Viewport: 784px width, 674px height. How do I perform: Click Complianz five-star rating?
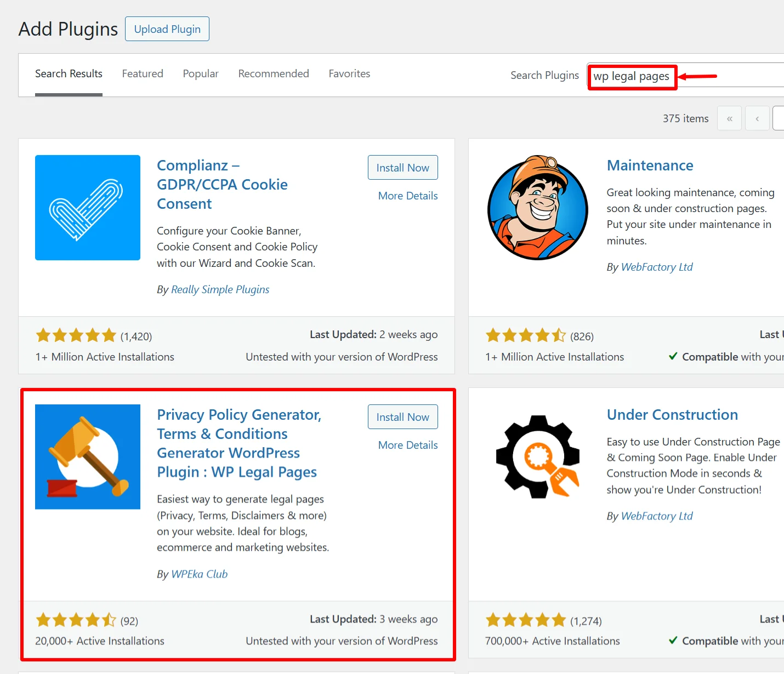(76, 335)
